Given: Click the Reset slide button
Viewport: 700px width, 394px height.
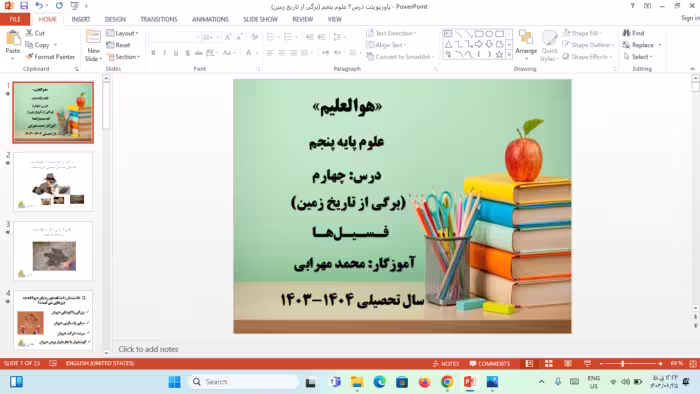Looking at the screenshot, I should (x=119, y=45).
